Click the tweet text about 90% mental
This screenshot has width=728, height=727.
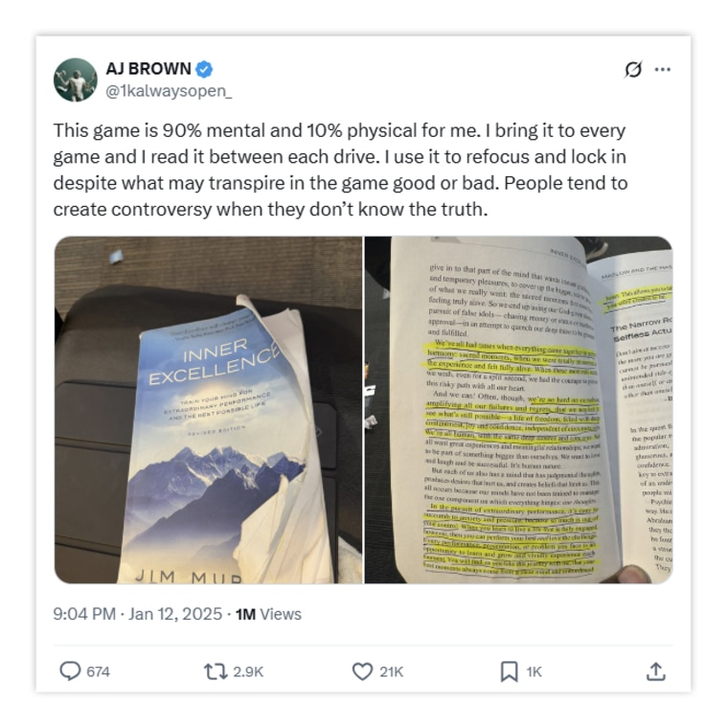(x=340, y=170)
